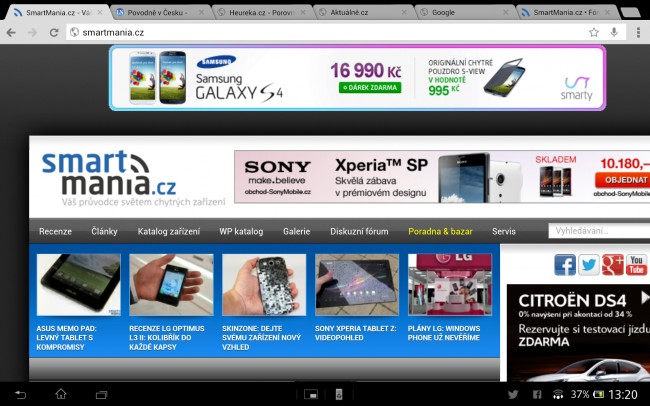
Task: Open the remote control icon in navigation bar
Action: [x=339, y=394]
